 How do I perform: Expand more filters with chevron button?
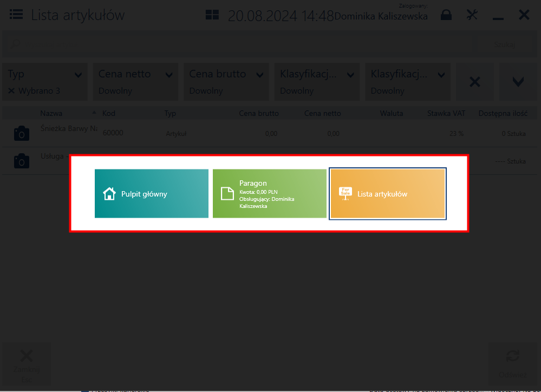coord(518,82)
